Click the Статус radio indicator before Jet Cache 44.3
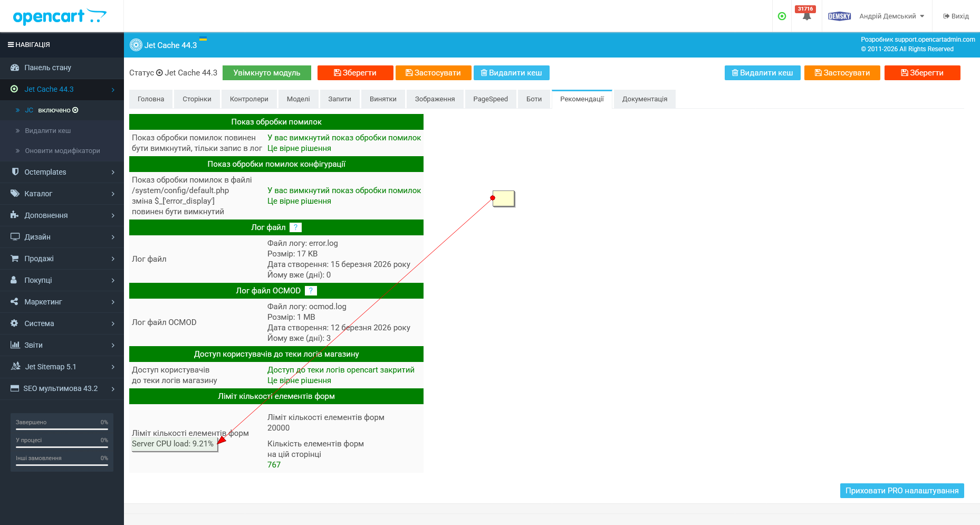The image size is (980, 525). point(159,73)
